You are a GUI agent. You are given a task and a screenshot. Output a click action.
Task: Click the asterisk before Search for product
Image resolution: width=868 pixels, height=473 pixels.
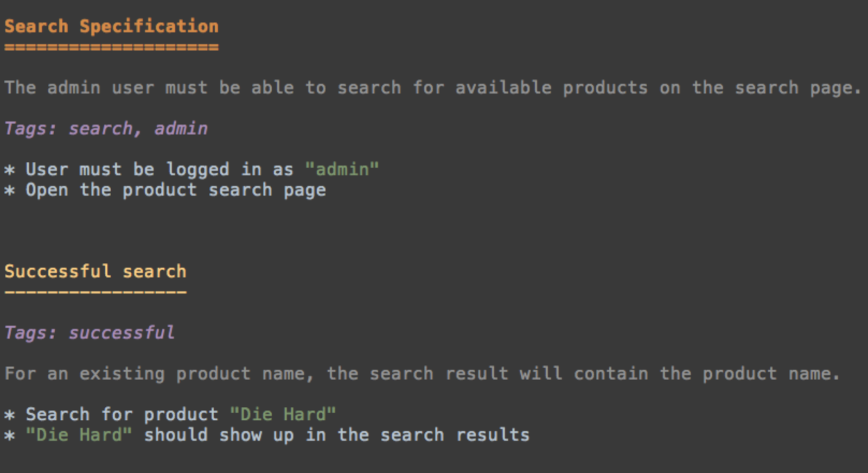pos(10,415)
